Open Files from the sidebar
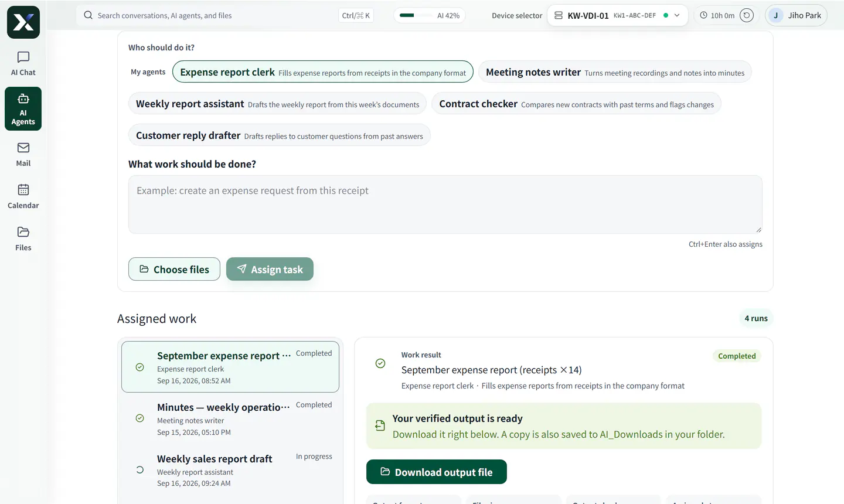844x504 pixels. click(x=23, y=239)
